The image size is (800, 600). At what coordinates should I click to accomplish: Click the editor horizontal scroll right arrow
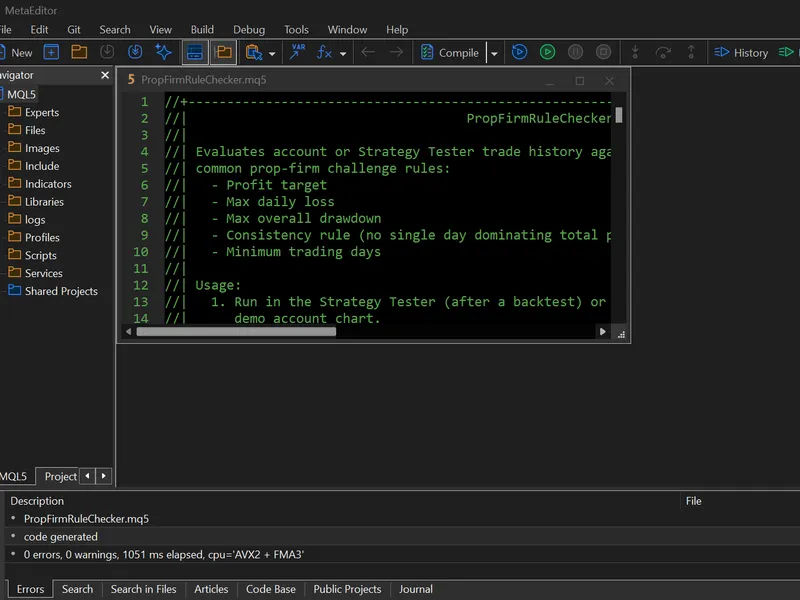[603, 332]
